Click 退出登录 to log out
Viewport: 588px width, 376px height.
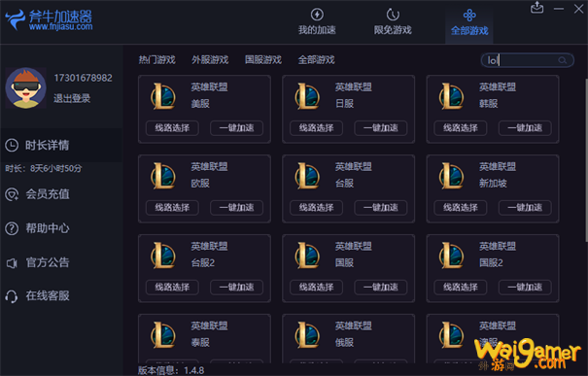72,98
